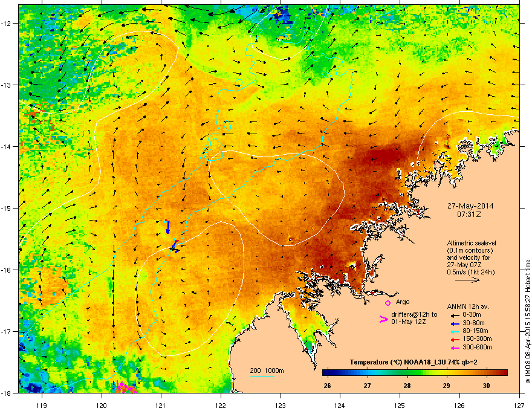This screenshot has height=411, width=532.
Task: Click the 0-30m depth label
Action: [x=472, y=315]
